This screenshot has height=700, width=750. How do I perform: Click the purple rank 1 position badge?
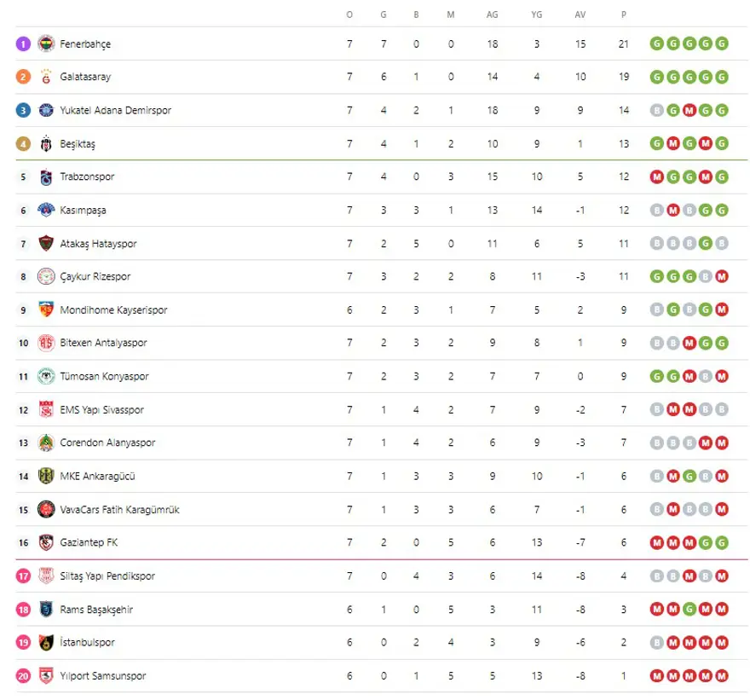point(23,43)
